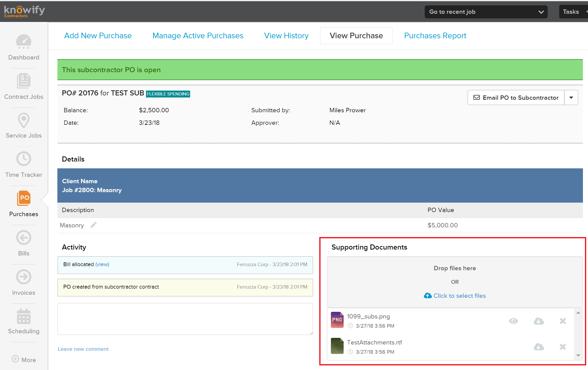Download the TestAttachments.rtf file

[x=538, y=347]
